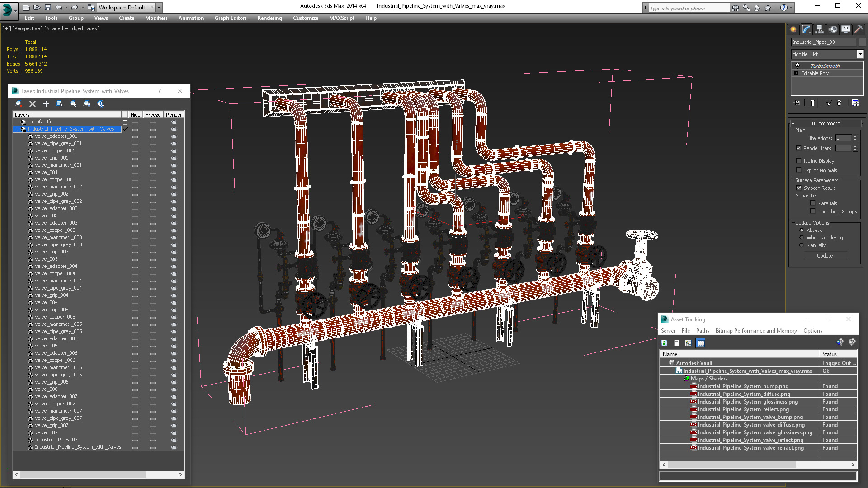
Task: Click Configure Modifier Sets icon
Action: pyautogui.click(x=855, y=103)
